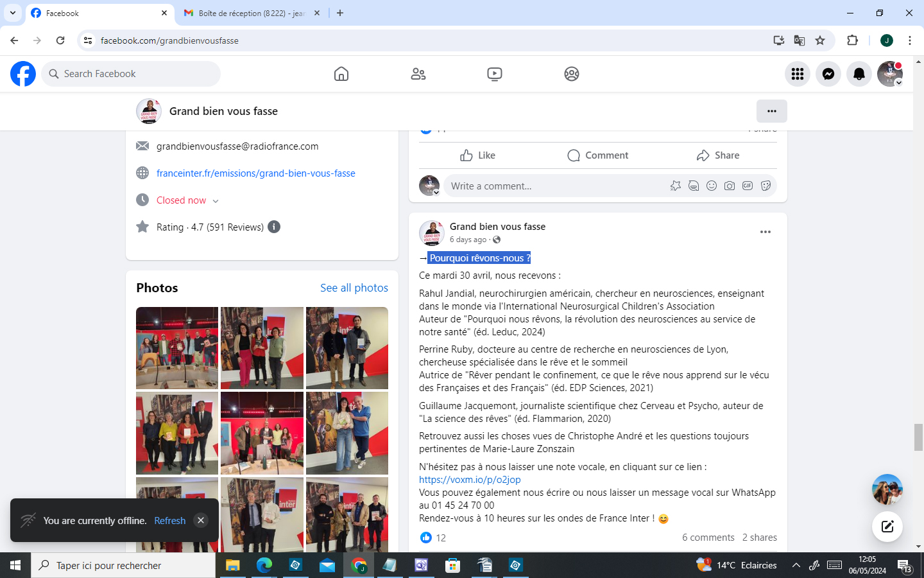
Task: Expand the Closed now hours
Action: coord(188,200)
